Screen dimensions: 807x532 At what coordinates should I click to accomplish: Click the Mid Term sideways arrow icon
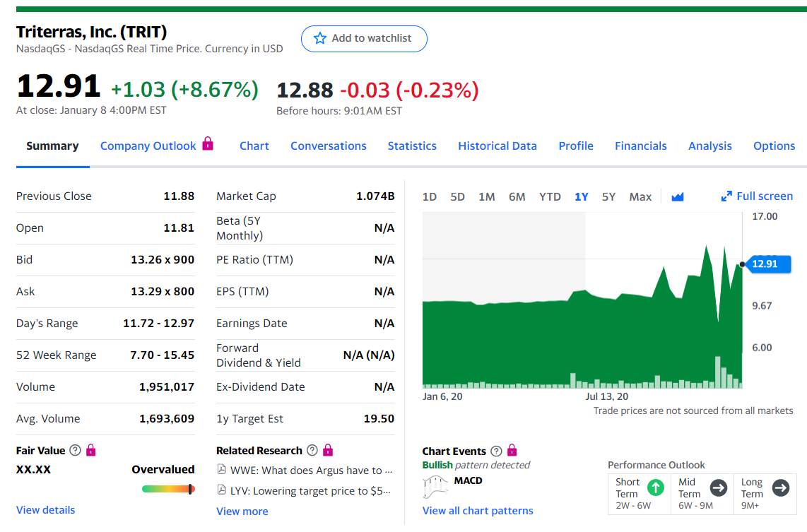(x=719, y=487)
